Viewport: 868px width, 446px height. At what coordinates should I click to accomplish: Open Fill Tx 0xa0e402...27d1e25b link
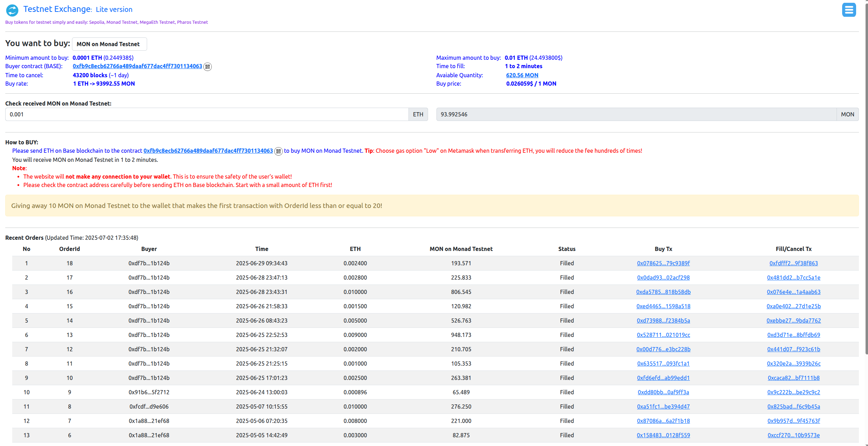coord(794,306)
